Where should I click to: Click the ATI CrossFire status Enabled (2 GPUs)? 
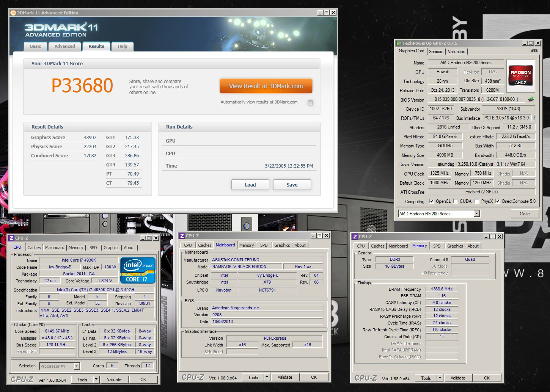pyautogui.click(x=481, y=192)
